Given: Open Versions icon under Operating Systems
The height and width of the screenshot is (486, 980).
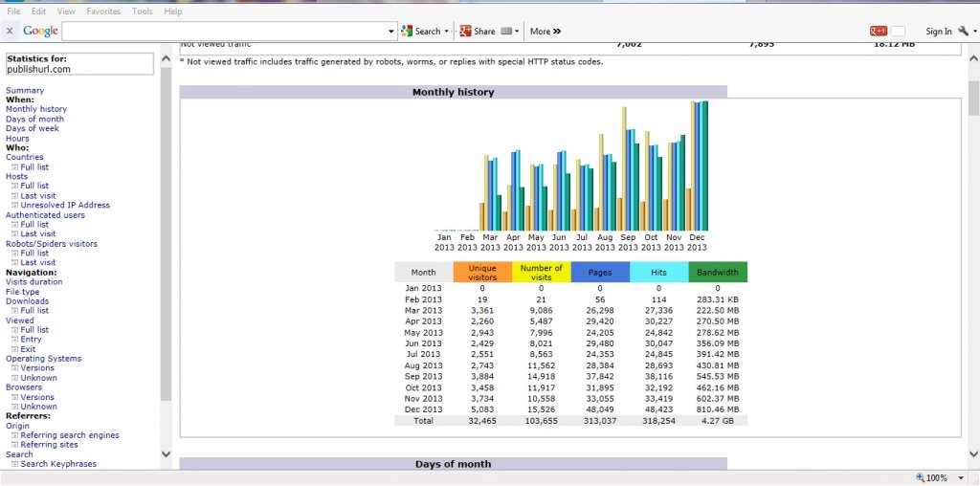Looking at the screenshot, I should (x=15, y=368).
